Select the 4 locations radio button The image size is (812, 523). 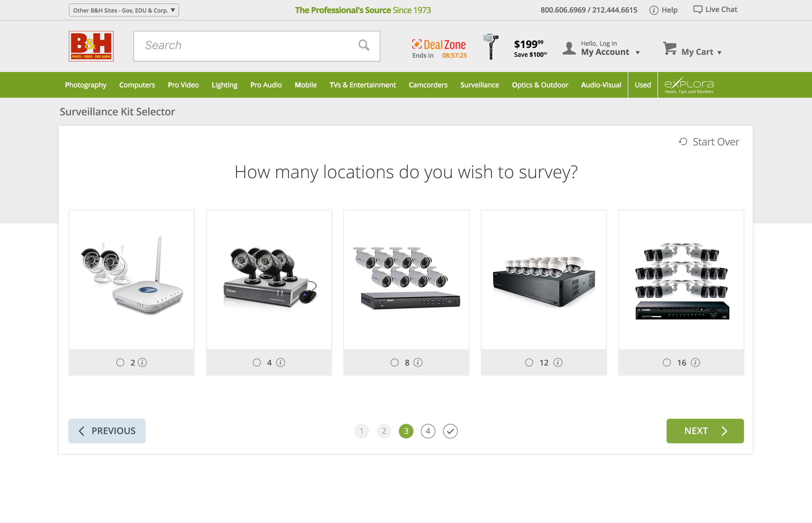click(x=257, y=363)
